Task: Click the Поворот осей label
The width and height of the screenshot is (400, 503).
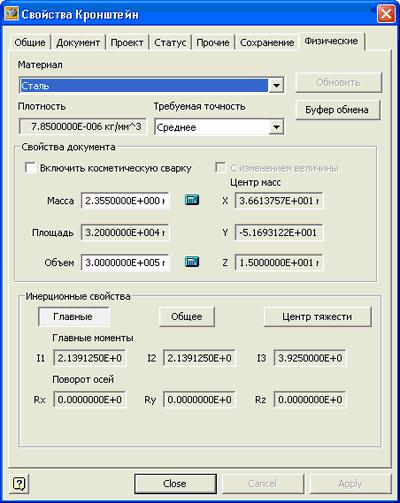Action: tap(83, 379)
